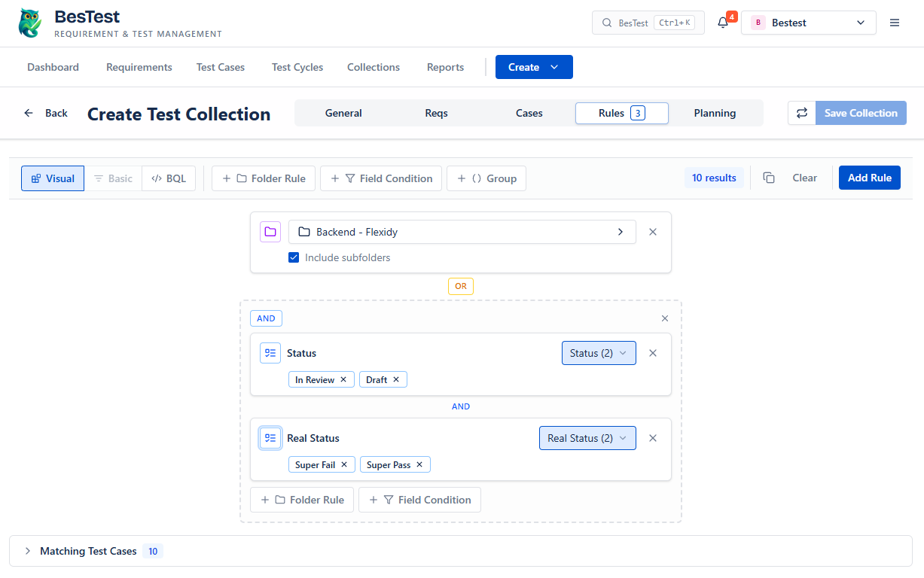Screen dimensions: 924x578
Task: Click the Status field condition icon
Action: 270,353
